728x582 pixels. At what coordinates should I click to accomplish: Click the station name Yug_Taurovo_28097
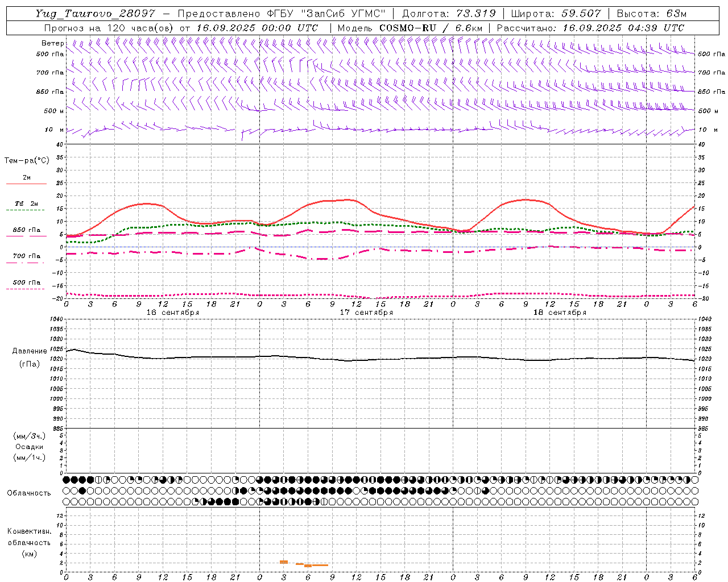click(x=95, y=14)
